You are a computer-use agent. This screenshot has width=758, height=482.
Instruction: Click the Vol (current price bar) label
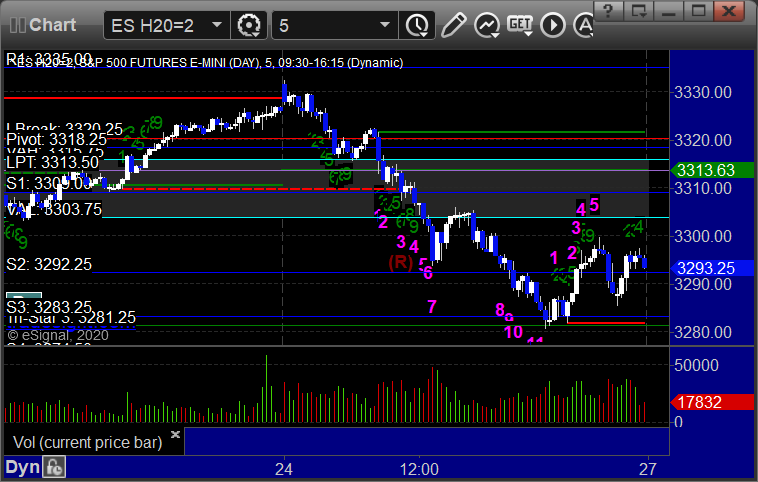tap(87, 442)
